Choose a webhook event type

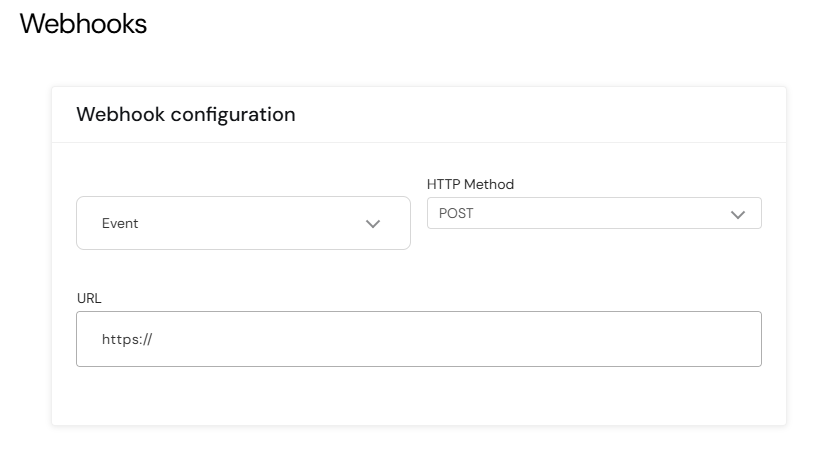[x=243, y=223]
